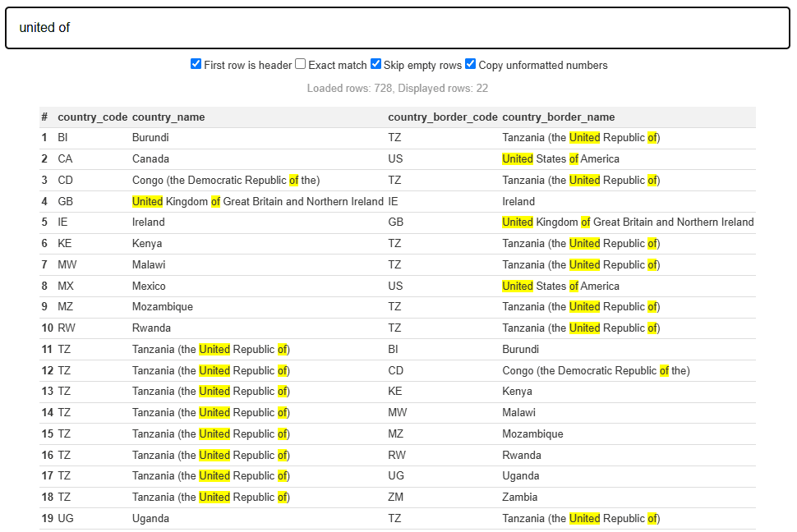This screenshot has width=797, height=532.
Task: Select the Tanzania country name in row 16
Action: [x=211, y=456]
